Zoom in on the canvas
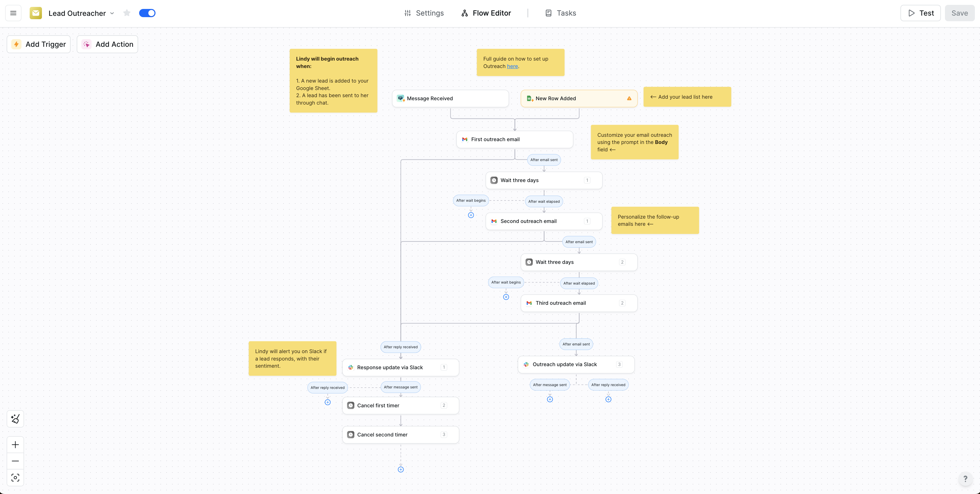This screenshot has width=980, height=494. [15, 445]
